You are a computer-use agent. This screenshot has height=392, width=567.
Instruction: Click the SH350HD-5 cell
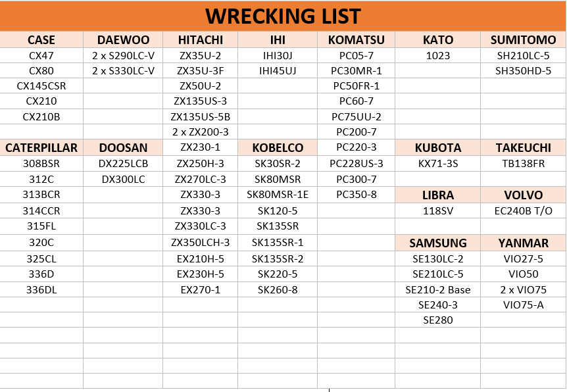[x=523, y=70]
